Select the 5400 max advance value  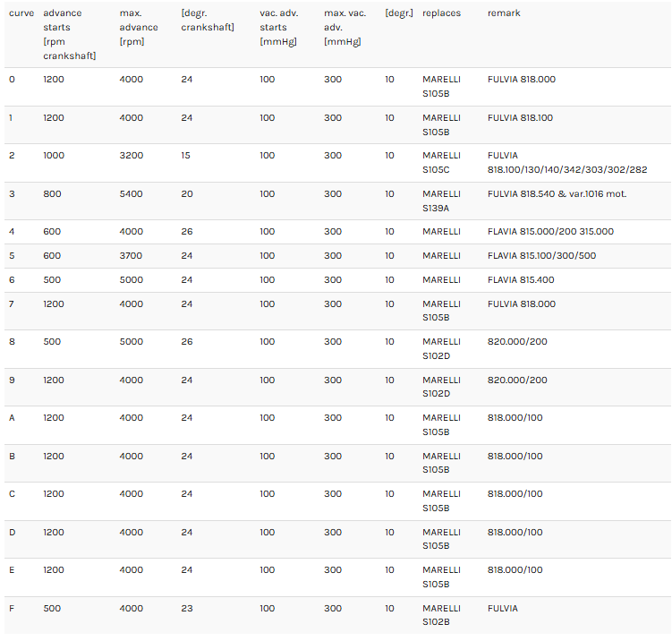[x=132, y=193]
